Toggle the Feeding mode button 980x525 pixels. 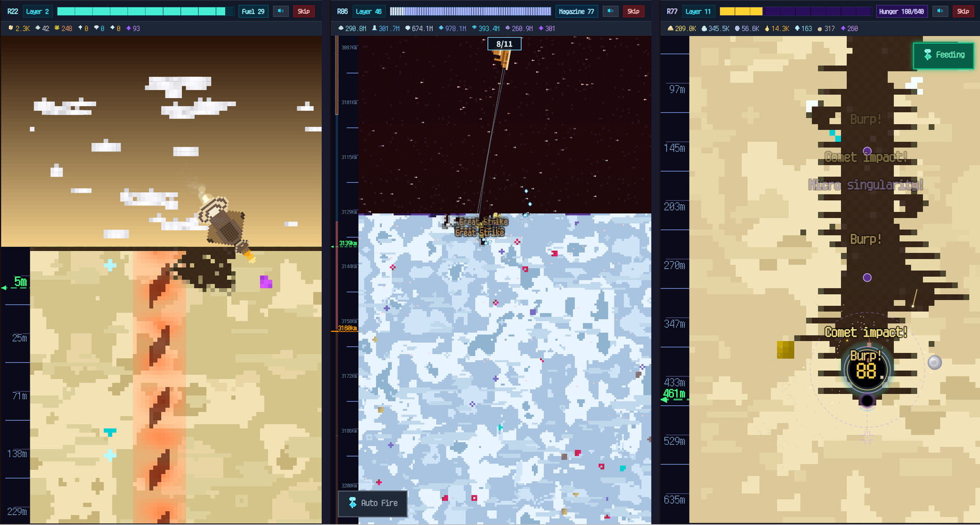[x=943, y=55]
